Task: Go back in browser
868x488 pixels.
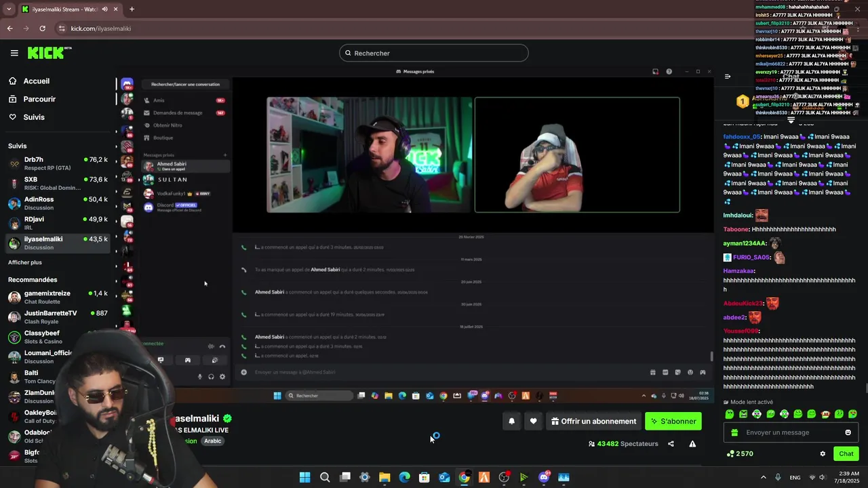Action: pos(9,28)
